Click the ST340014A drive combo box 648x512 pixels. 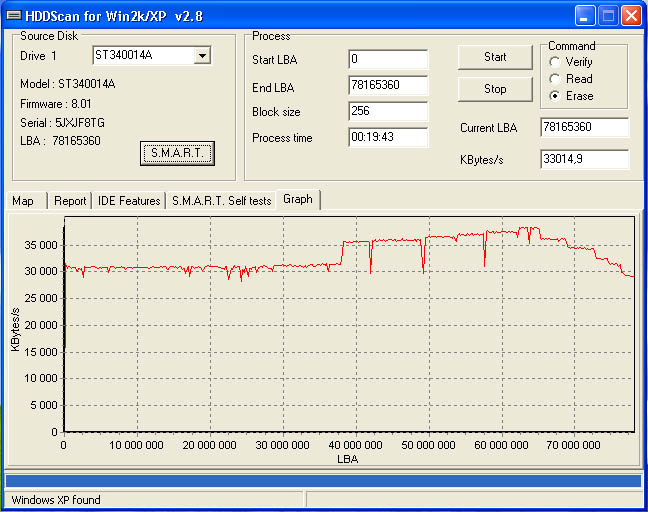coord(142,56)
